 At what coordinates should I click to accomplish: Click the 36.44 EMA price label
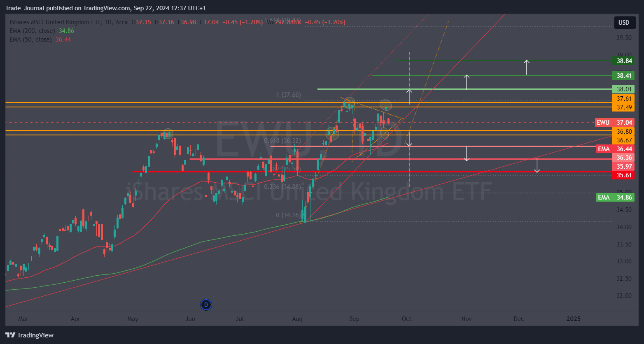pyautogui.click(x=624, y=149)
